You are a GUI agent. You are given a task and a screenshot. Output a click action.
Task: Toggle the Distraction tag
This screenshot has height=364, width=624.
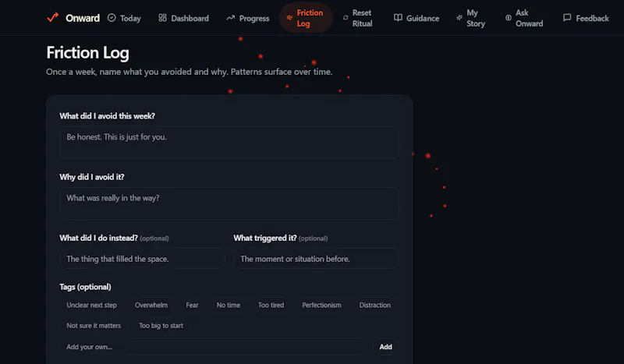pyautogui.click(x=375, y=305)
